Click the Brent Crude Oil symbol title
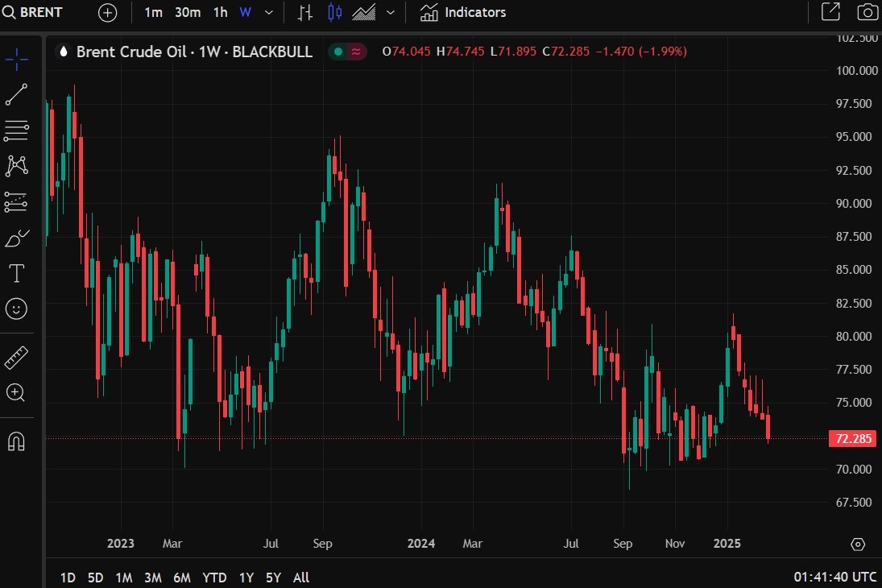Screen dimensions: 882x588 [x=194, y=52]
